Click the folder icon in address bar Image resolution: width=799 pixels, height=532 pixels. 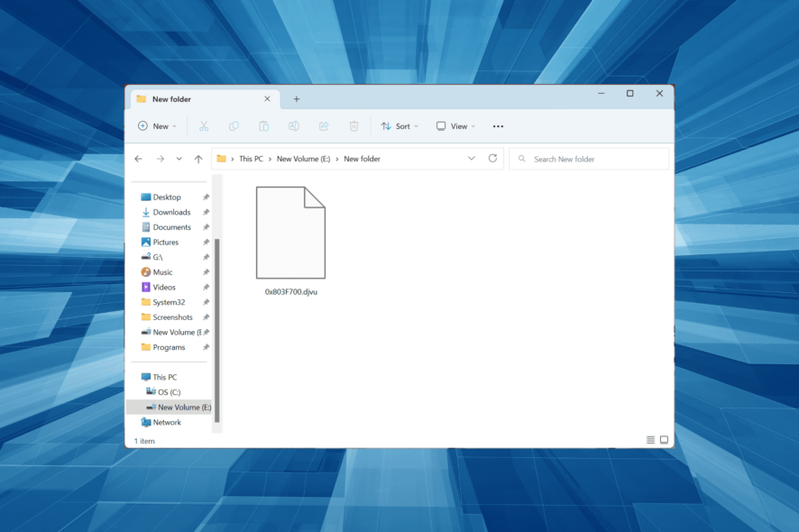pyautogui.click(x=221, y=159)
